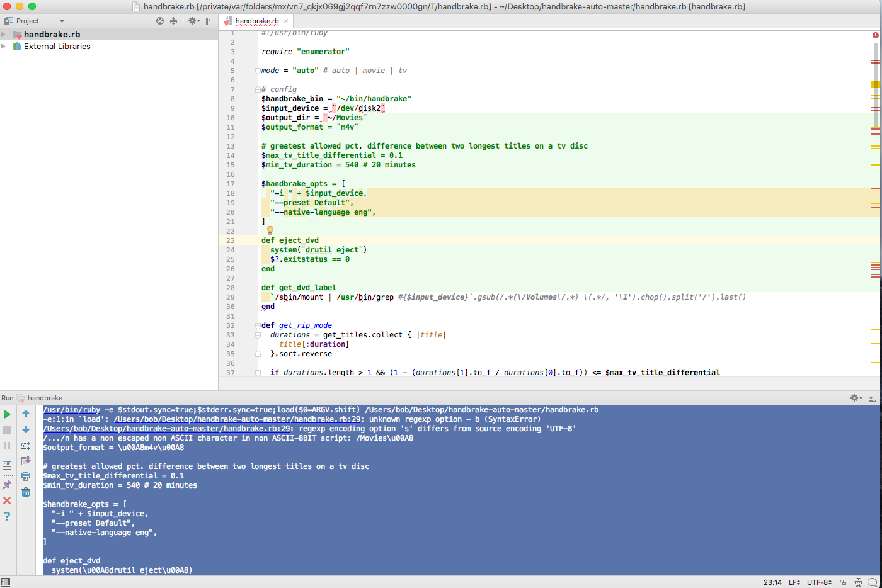The height and width of the screenshot is (588, 882).
Task: Click the Run panel label
Action: tap(7, 398)
